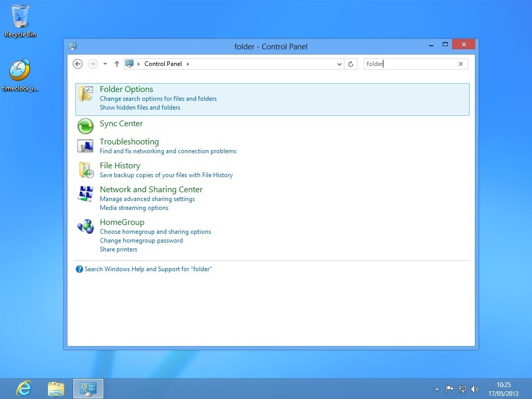Open 'Find and fix networking and connection problems'
The height and width of the screenshot is (399, 532).
click(168, 151)
